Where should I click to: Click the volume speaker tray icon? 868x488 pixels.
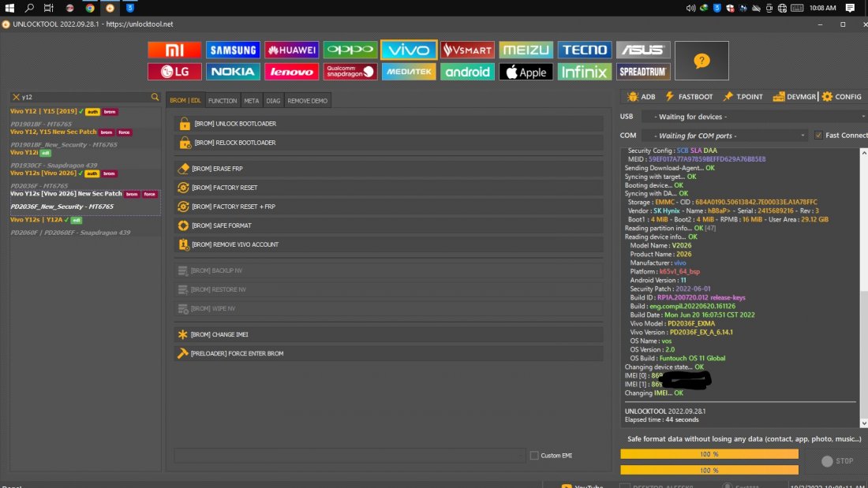(x=691, y=9)
